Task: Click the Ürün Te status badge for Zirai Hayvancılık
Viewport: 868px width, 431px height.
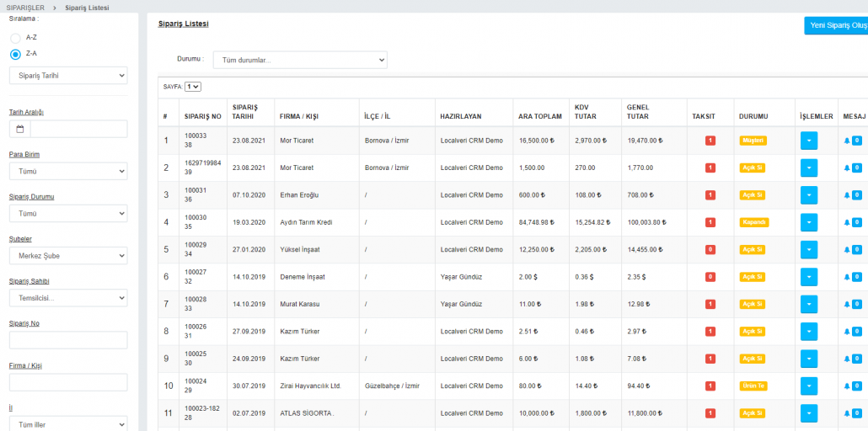Action: [753, 386]
